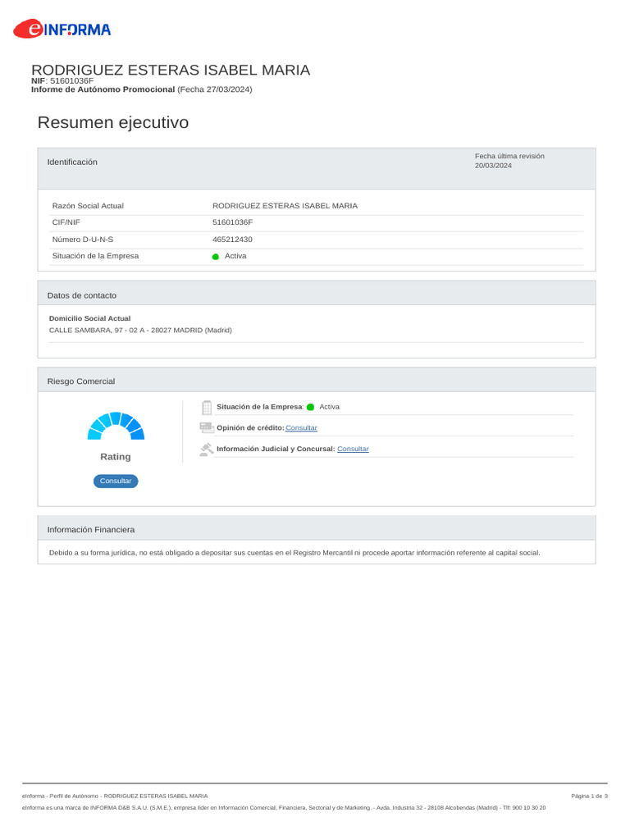The height and width of the screenshot is (840, 630).
Task: Click the date 20/03/2024 under Fecha última revisión
Action: 493,166
